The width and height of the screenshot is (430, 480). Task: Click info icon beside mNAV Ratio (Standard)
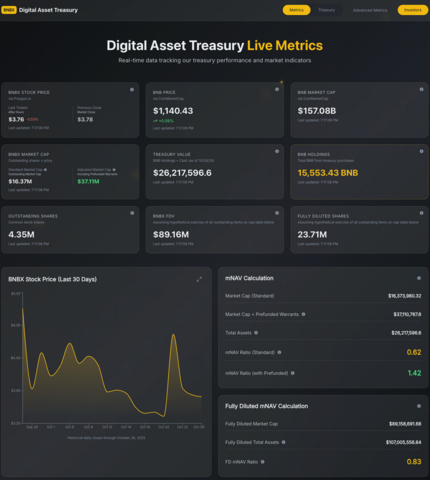point(279,352)
